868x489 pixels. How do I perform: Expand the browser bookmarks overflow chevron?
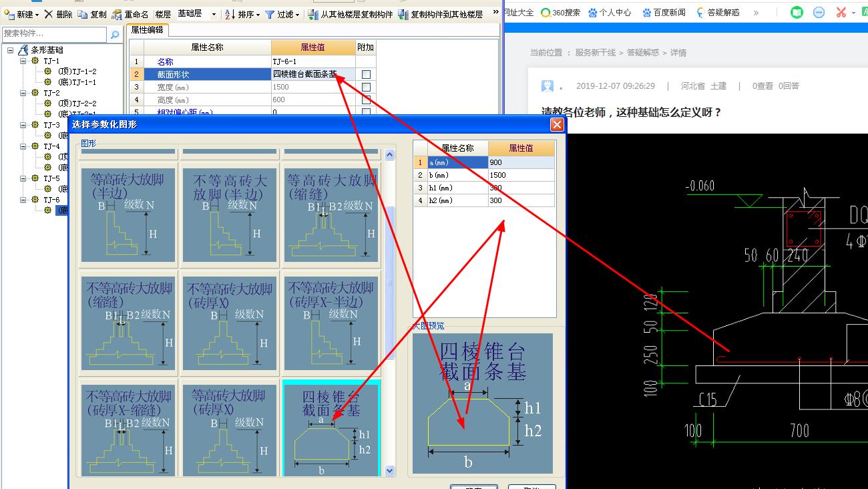[x=756, y=13]
